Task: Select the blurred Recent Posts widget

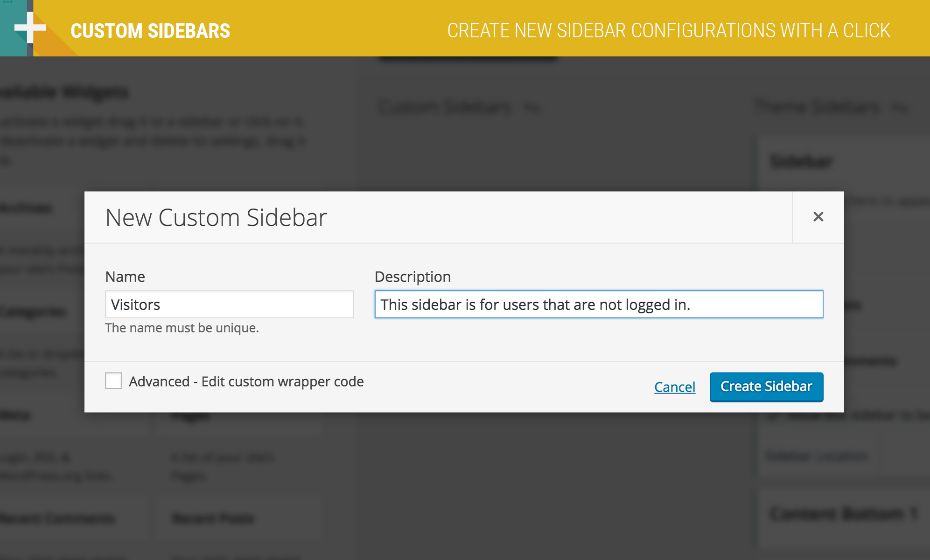Action: tap(213, 518)
